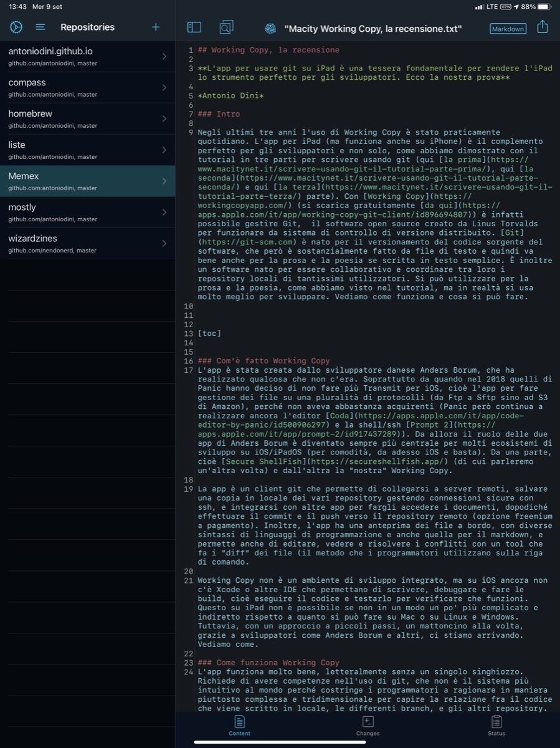The width and height of the screenshot is (560, 748).
Task: Open the compass repository
Action: (87, 87)
